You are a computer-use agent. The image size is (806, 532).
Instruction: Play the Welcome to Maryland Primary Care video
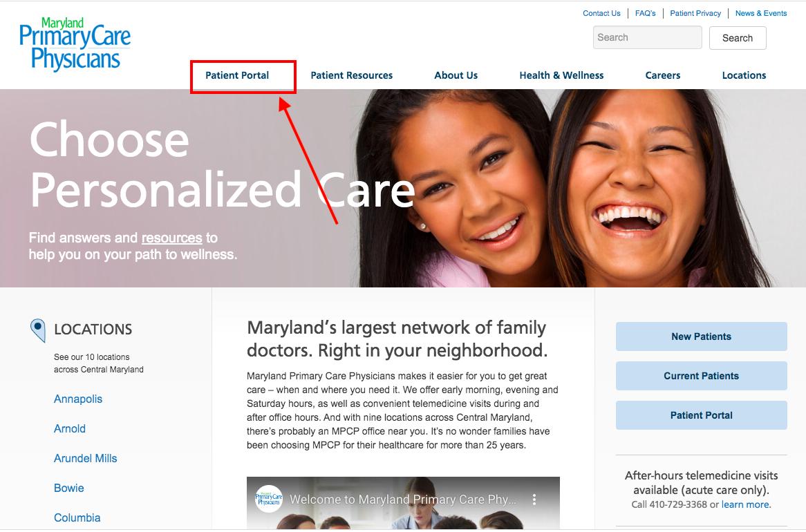[x=403, y=503]
